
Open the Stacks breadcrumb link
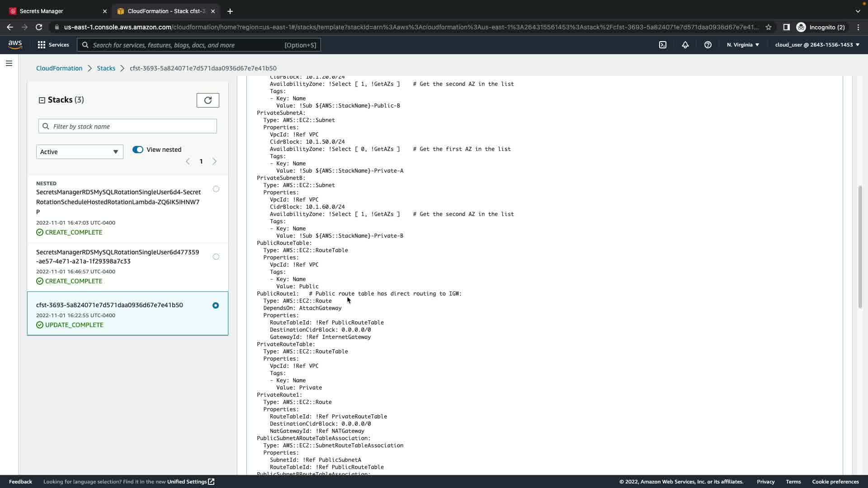(x=106, y=68)
